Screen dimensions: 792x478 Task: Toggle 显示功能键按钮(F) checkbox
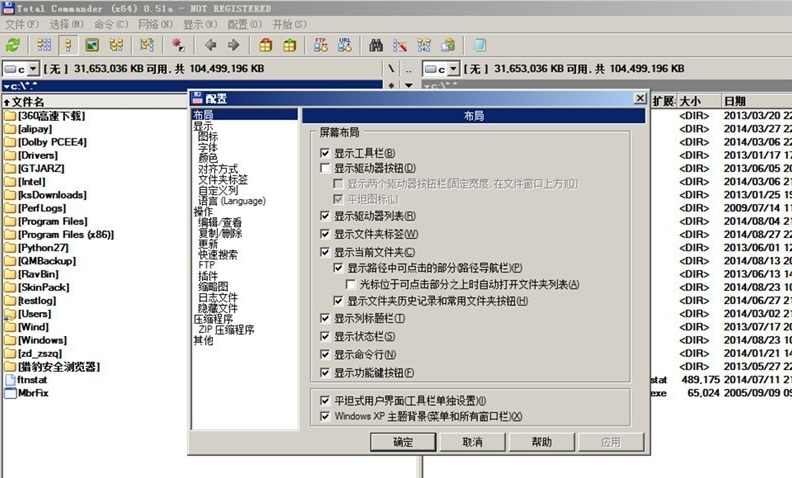click(x=325, y=373)
